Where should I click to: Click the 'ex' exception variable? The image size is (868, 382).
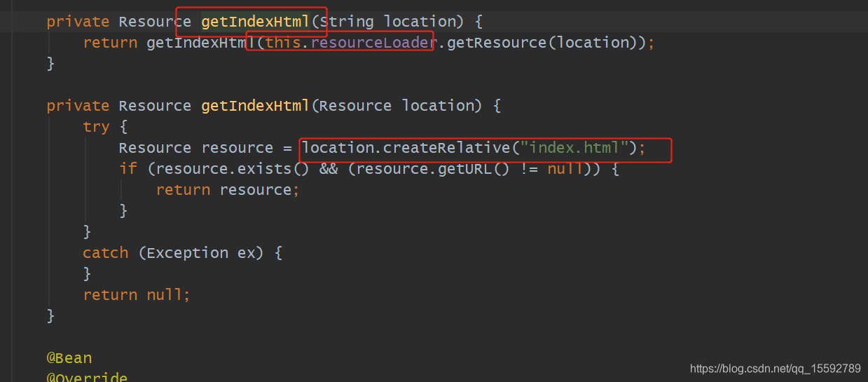[246, 253]
